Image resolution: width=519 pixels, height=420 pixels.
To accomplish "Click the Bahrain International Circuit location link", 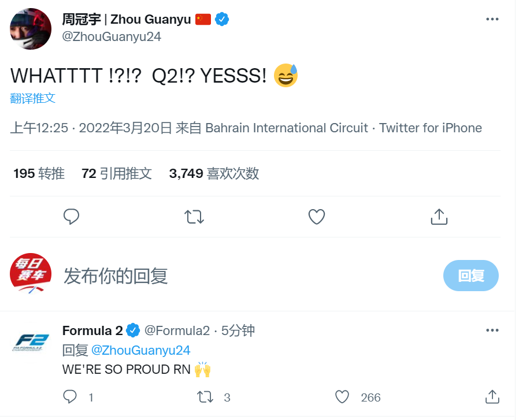I will [x=287, y=128].
